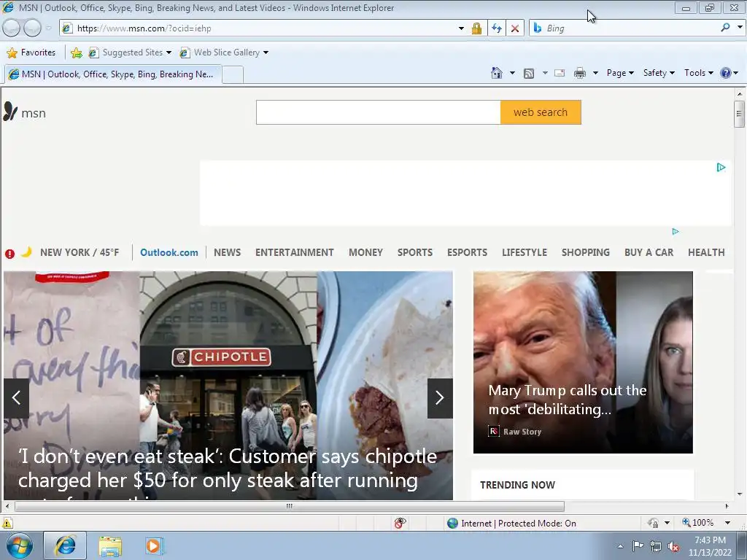
Task: Click the red alert icon beside weather
Action: click(x=9, y=254)
